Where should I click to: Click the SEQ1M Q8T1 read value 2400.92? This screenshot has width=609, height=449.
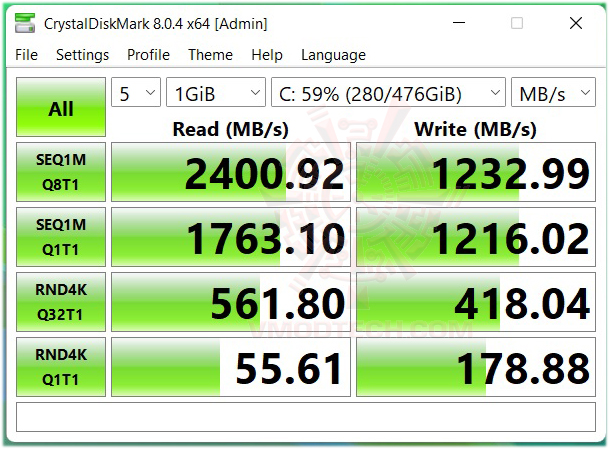click(231, 172)
